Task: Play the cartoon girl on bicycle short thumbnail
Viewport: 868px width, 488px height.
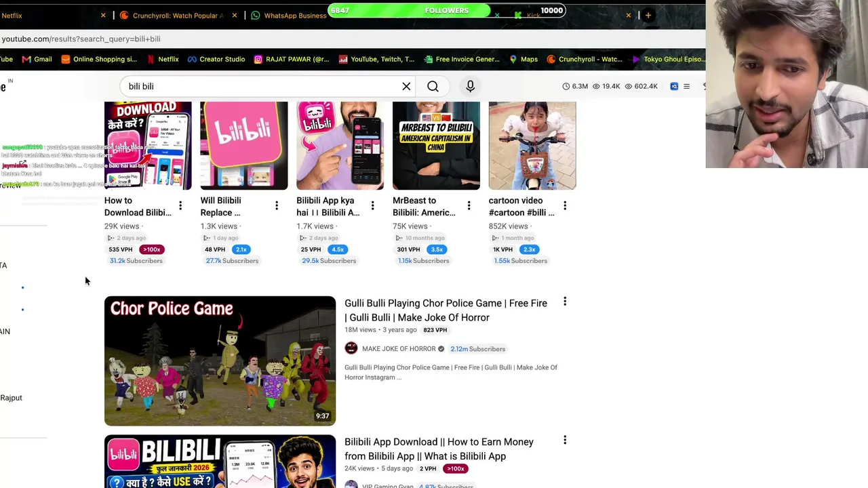Action: pyautogui.click(x=532, y=146)
